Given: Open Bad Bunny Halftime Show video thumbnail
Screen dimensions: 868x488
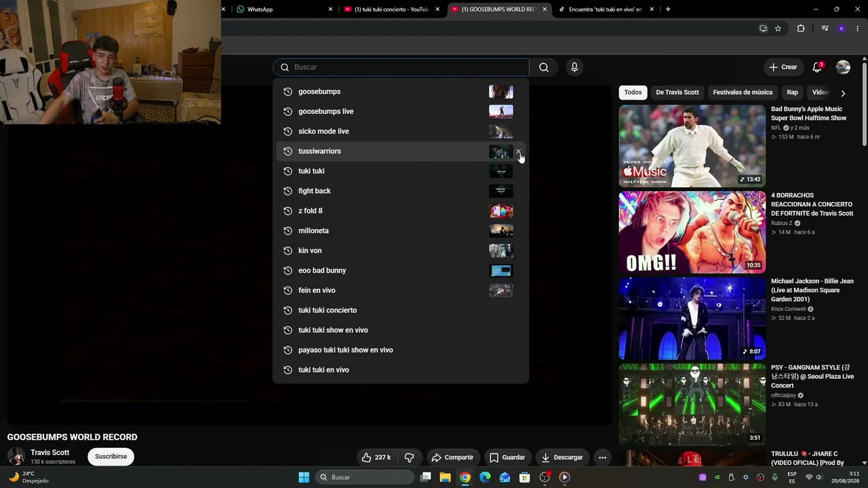Looking at the screenshot, I should [x=692, y=146].
